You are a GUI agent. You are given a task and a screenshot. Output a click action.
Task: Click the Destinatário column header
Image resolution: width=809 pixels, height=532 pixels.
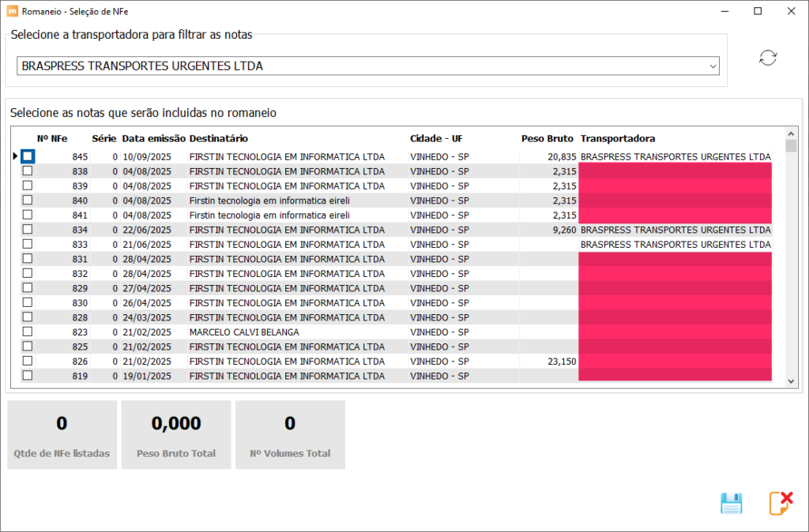click(218, 139)
